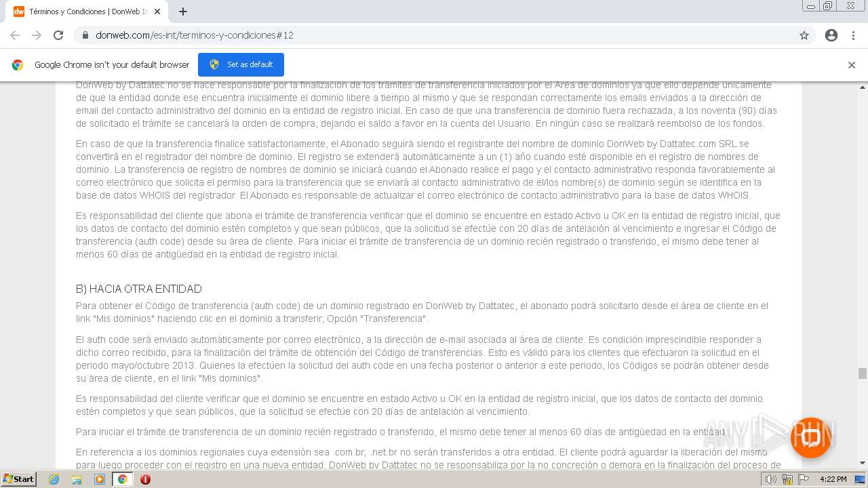Launch Internet Explorer from taskbar
The height and width of the screenshot is (488, 868).
click(x=54, y=479)
